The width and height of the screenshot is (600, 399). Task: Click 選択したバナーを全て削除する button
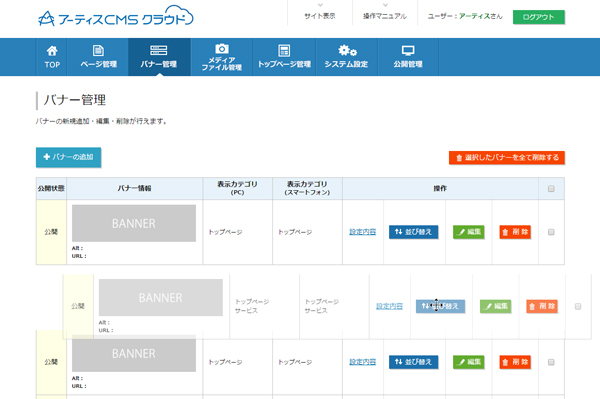pyautogui.click(x=507, y=158)
